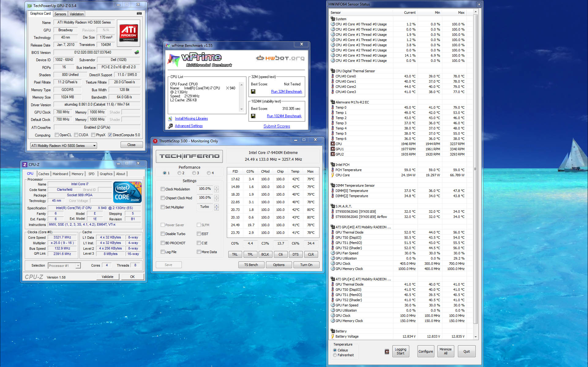Click the CPU Digital Thermal Sensor group icon

point(332,71)
